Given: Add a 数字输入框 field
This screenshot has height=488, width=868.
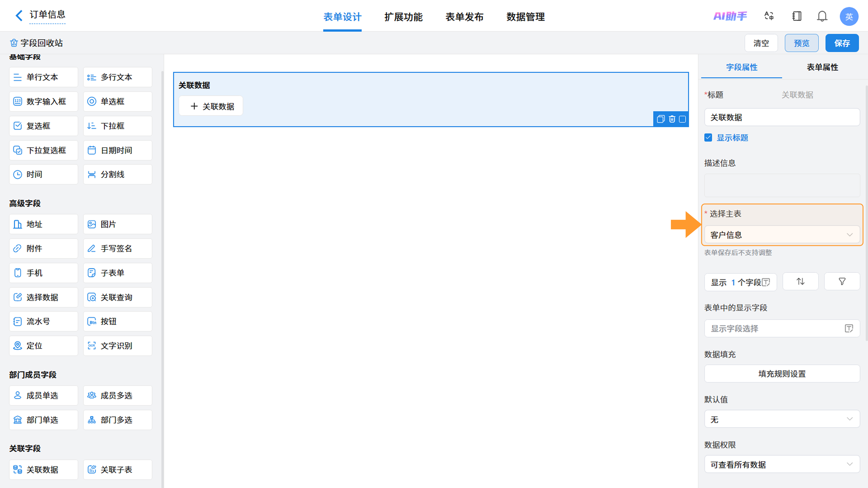Looking at the screenshot, I should click(43, 102).
